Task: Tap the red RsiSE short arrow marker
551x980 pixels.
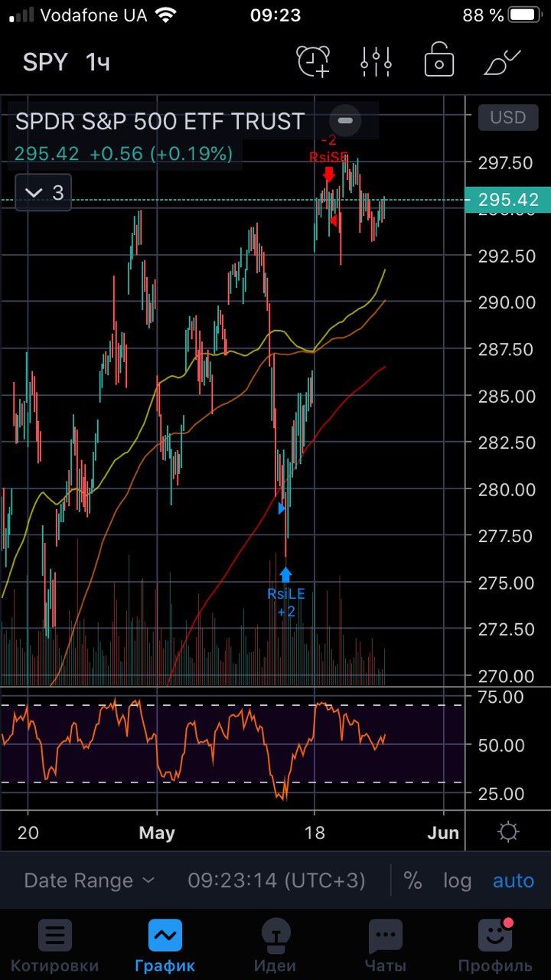Action: tap(329, 175)
